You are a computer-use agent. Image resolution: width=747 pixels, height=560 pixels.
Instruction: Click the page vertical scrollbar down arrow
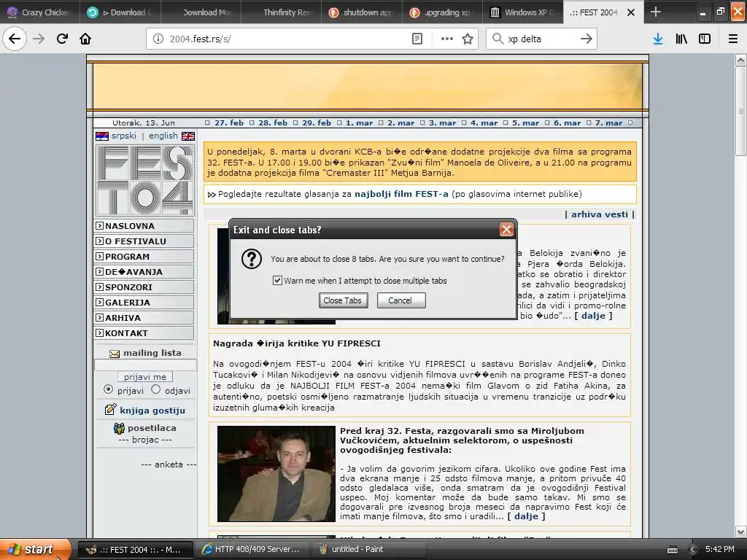[x=740, y=532]
